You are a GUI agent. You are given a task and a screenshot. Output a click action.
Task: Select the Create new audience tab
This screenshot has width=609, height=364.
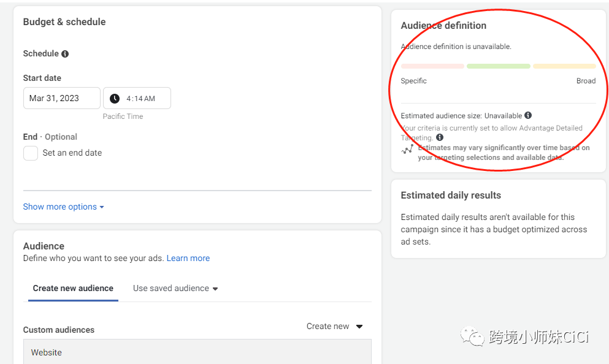pos(73,289)
